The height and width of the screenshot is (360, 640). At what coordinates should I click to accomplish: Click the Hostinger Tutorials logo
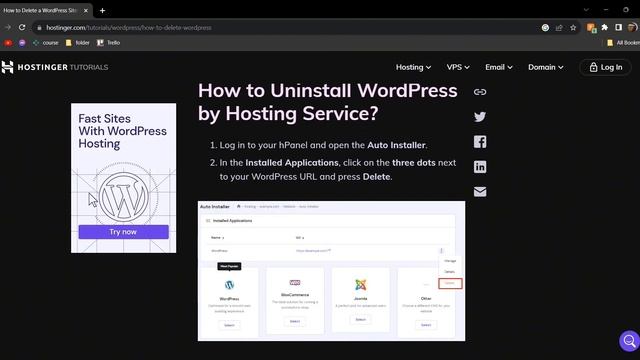coord(55,67)
